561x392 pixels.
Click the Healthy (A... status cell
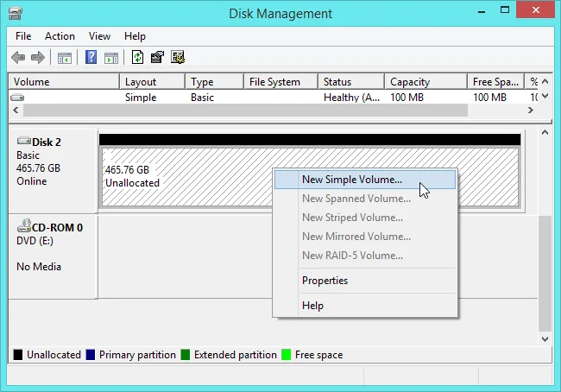(351, 98)
